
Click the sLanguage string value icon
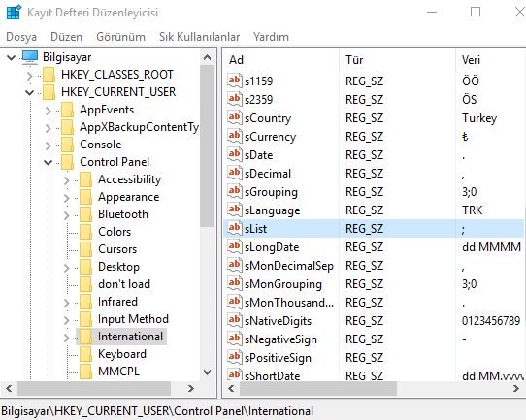[x=235, y=210]
